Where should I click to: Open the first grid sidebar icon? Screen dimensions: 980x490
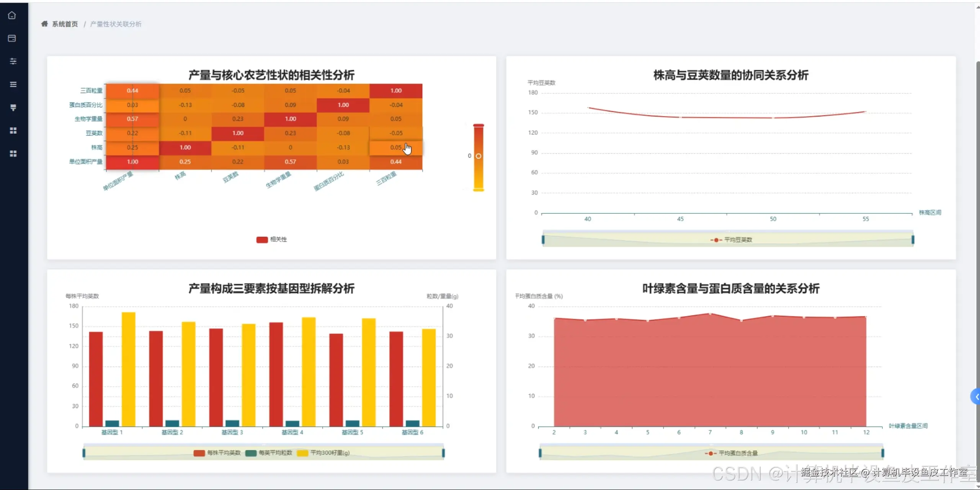click(13, 131)
